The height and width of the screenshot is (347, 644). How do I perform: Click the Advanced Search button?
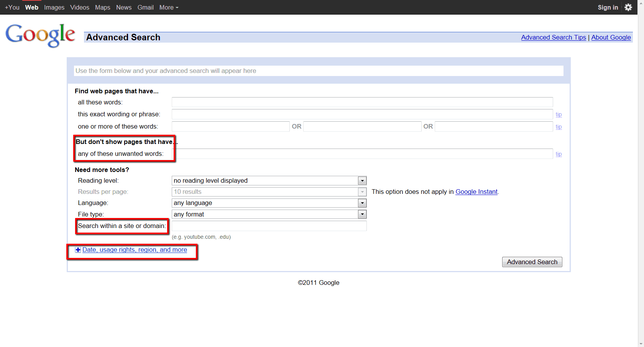click(532, 262)
